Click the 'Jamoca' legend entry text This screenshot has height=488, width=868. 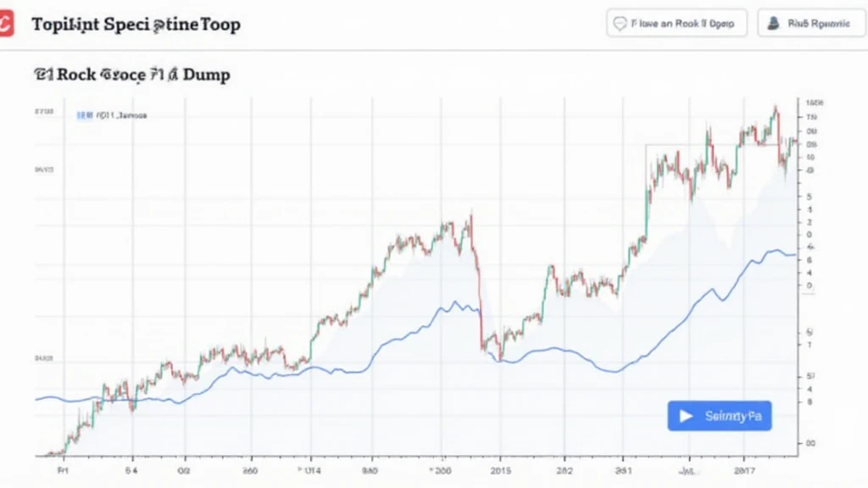[x=121, y=115]
